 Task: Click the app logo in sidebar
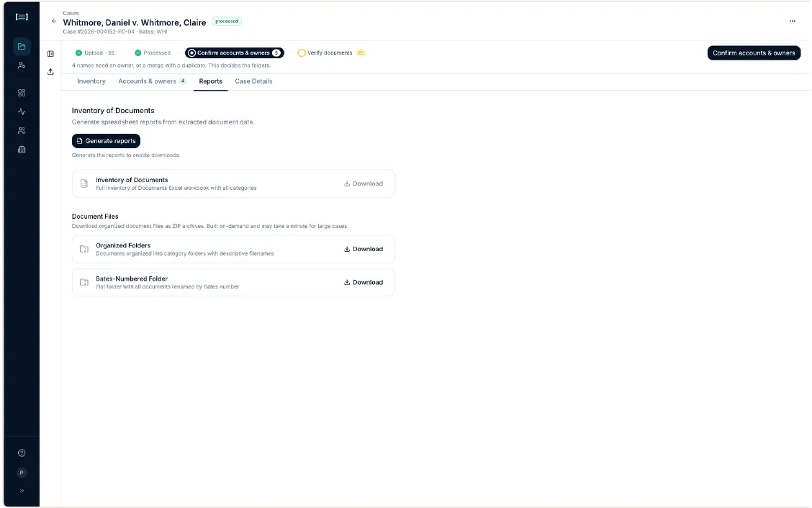(21, 17)
